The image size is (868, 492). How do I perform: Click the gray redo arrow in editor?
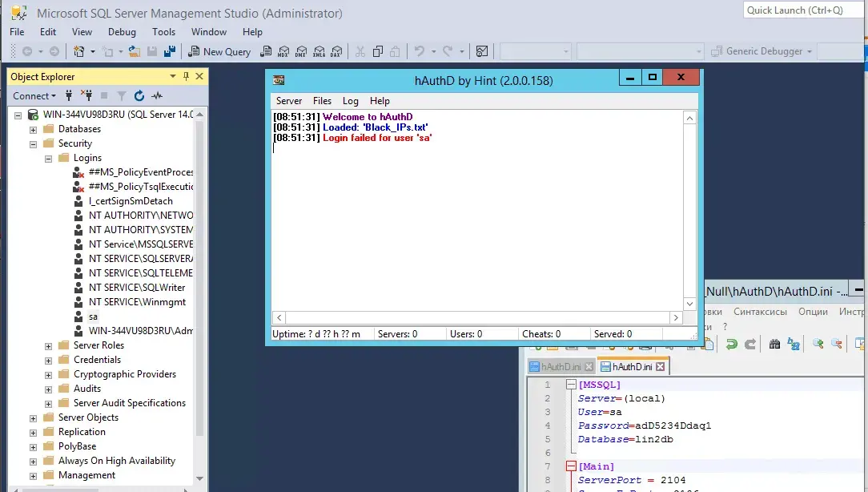[750, 344]
